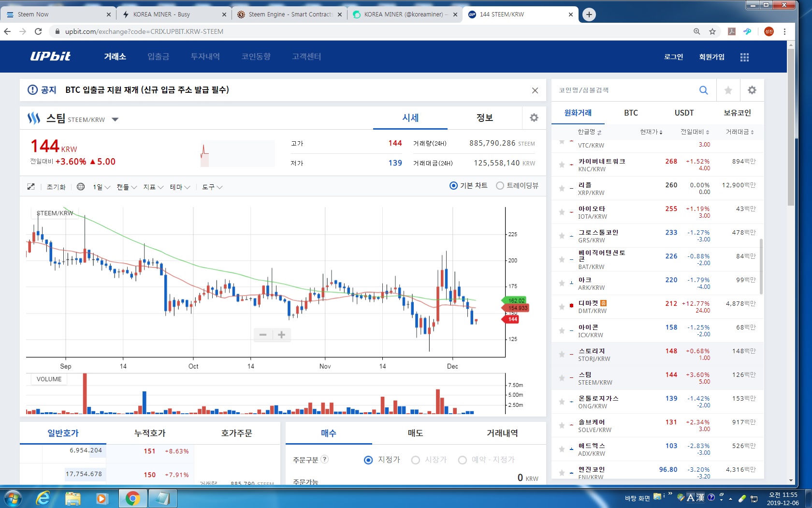Viewport: 812px width, 508px height.
Task: Click browser zoom magnifier icon in address bar
Action: (696, 31)
